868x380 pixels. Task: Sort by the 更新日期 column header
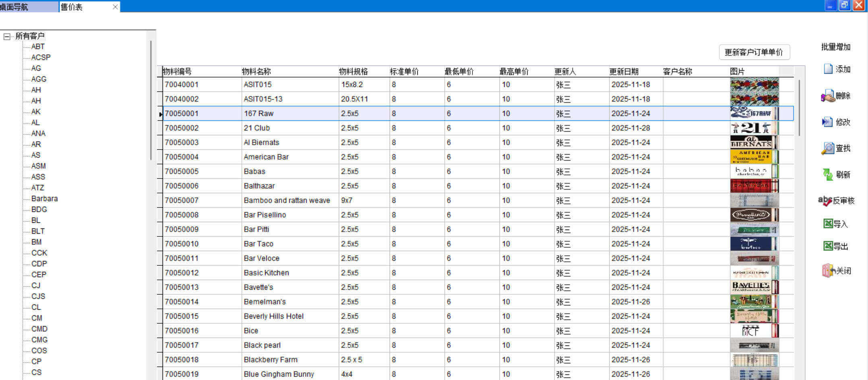(x=623, y=72)
